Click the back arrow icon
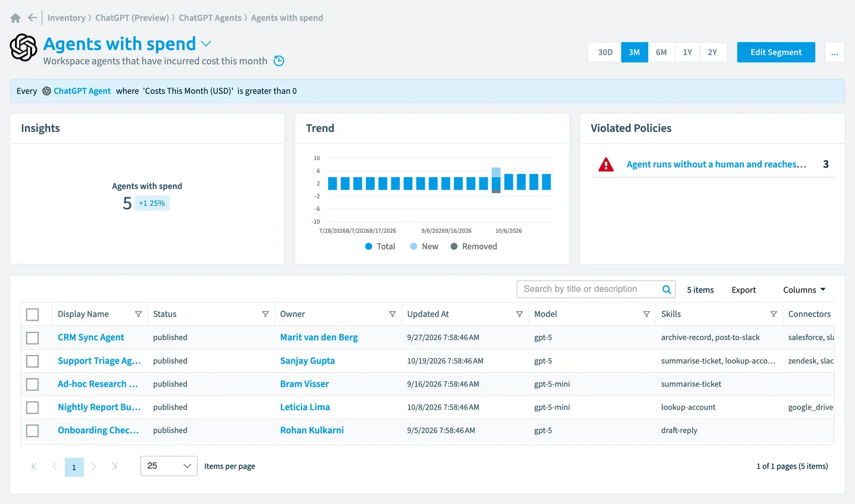Viewport: 855px width, 504px height. pyautogui.click(x=33, y=18)
